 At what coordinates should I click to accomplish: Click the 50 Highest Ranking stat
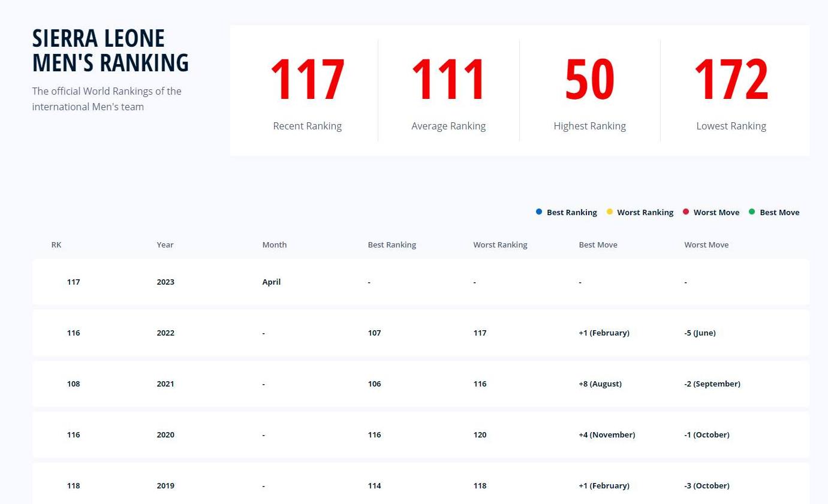click(x=589, y=80)
